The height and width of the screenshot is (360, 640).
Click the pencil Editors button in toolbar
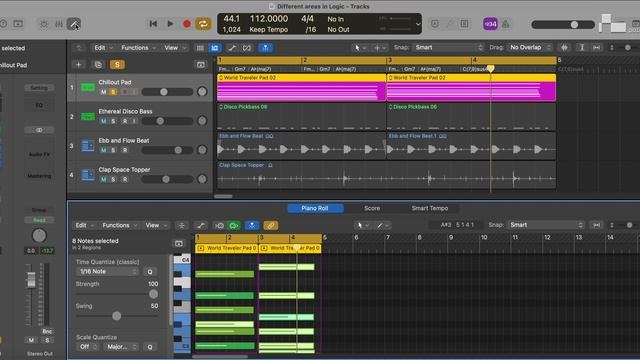[74, 24]
